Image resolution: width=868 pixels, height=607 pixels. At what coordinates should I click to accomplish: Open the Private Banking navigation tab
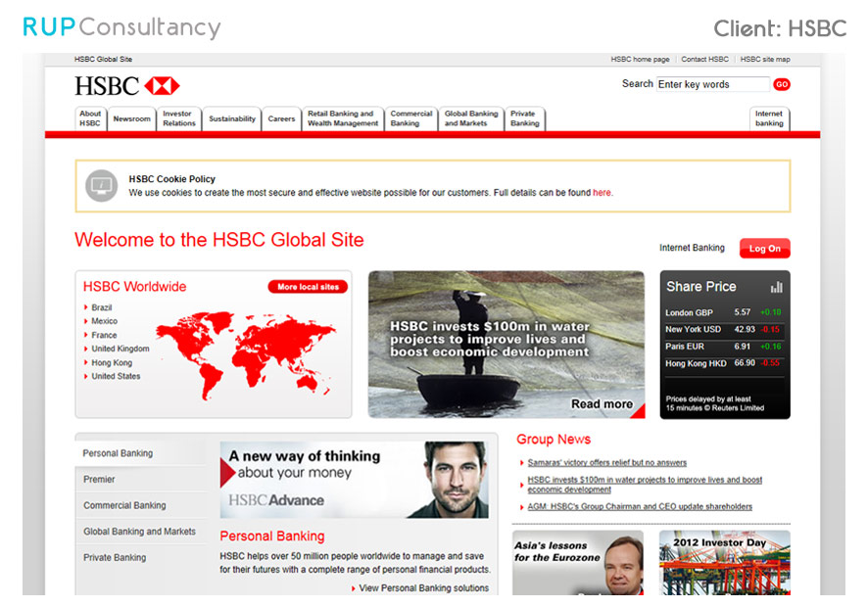pyautogui.click(x=525, y=118)
